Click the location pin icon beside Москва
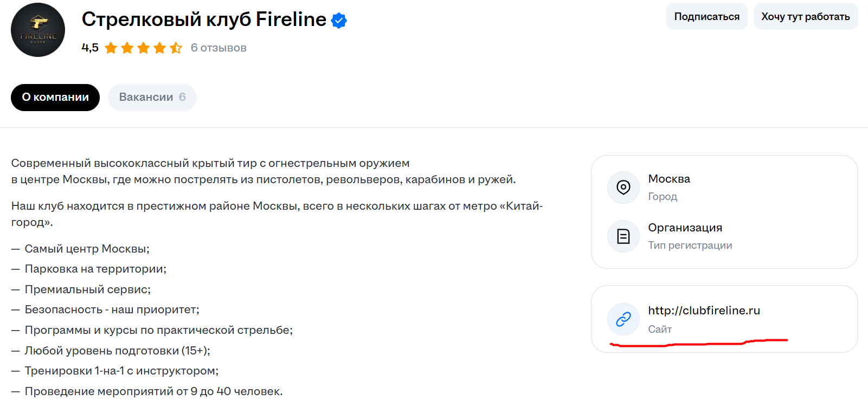 coord(623,188)
